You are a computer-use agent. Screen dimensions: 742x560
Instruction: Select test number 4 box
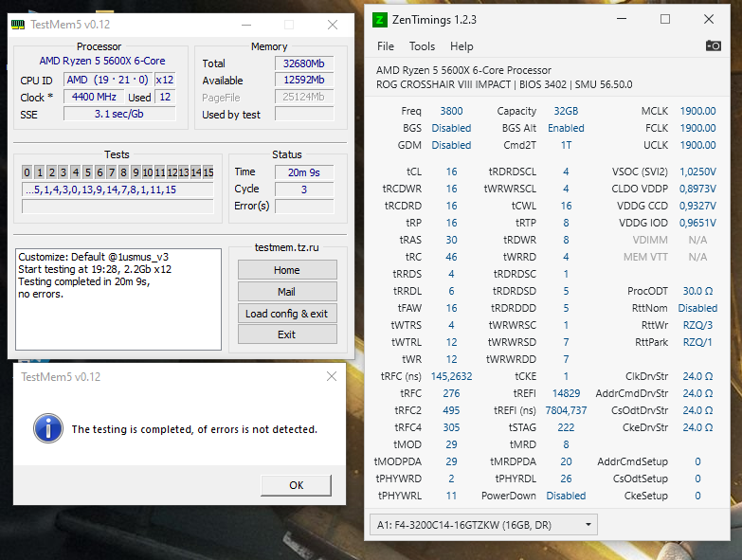click(76, 172)
